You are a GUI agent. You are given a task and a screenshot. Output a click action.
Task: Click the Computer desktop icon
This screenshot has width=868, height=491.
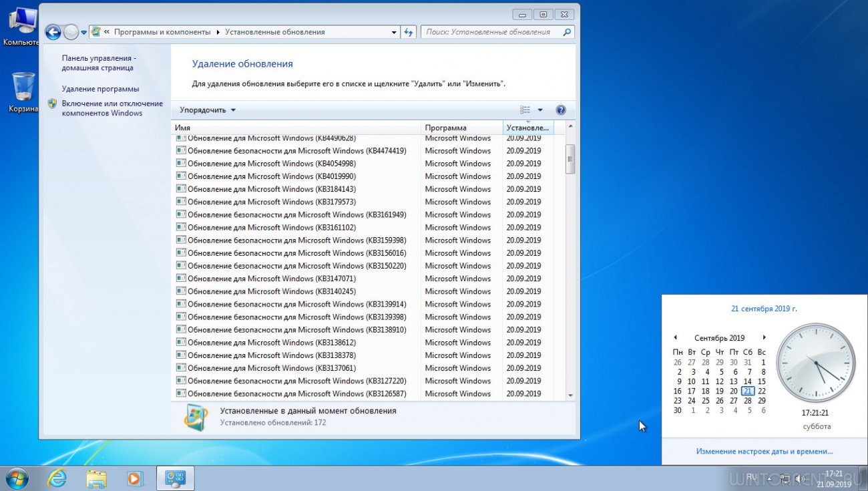click(23, 27)
